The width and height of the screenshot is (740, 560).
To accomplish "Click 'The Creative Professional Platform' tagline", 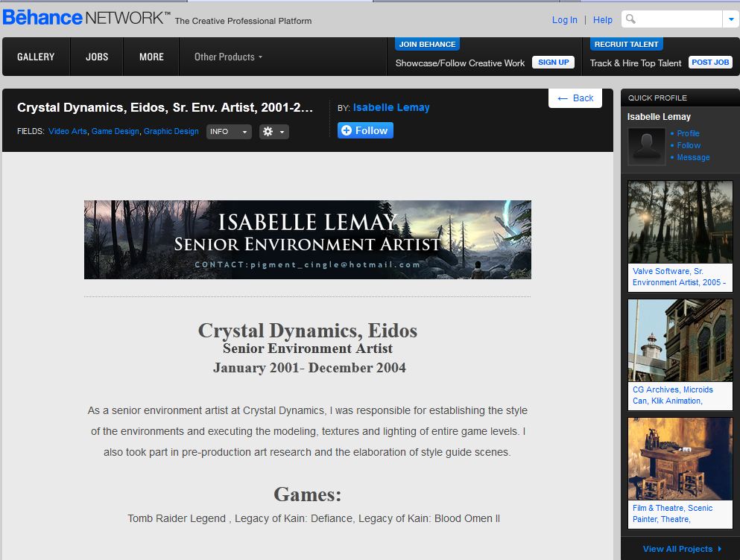I will [243, 22].
